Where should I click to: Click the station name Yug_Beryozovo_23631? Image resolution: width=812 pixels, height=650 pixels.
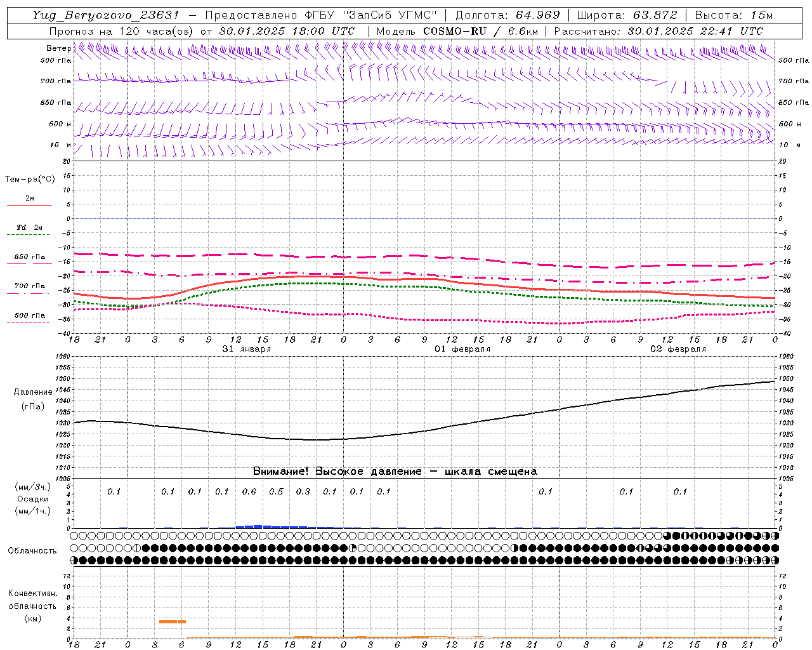coord(107,15)
